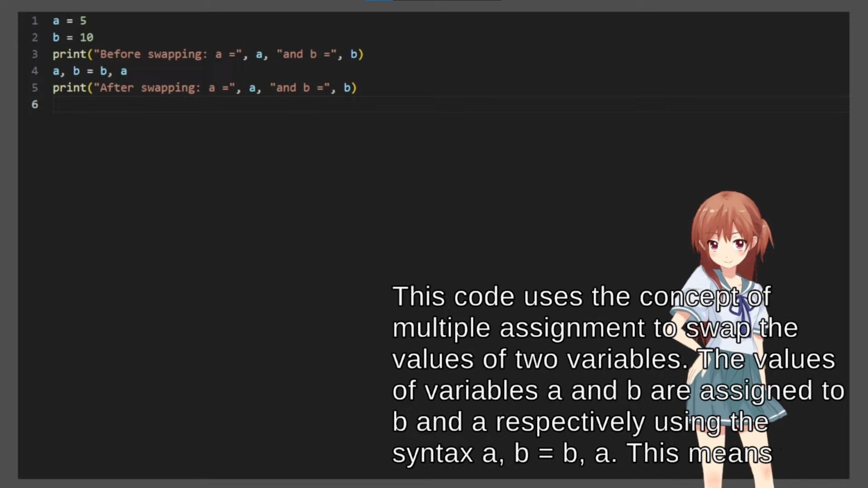Click line number 2 in the gutter
Image resolution: width=868 pixels, height=488 pixels.
click(35, 38)
